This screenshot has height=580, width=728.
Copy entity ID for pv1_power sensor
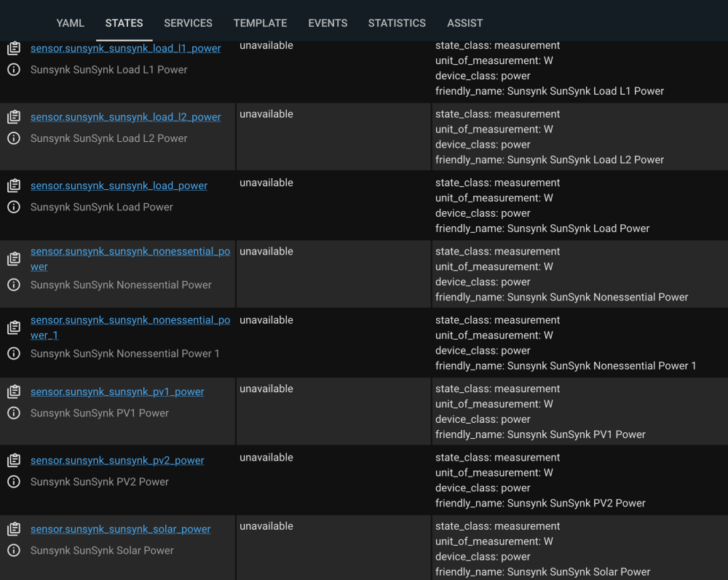click(14, 392)
